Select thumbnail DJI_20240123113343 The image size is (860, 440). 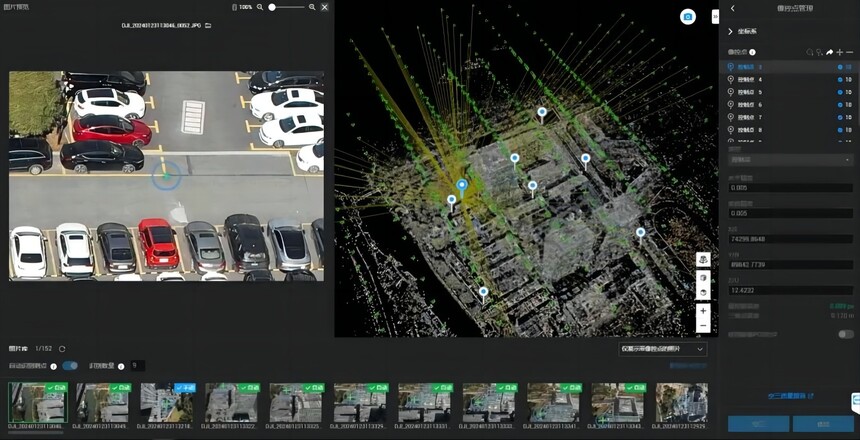(619, 402)
